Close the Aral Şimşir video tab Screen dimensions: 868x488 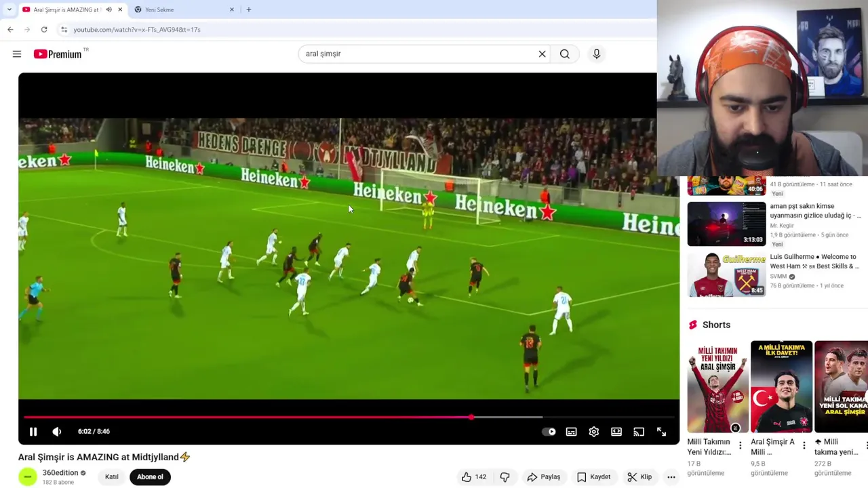click(120, 9)
